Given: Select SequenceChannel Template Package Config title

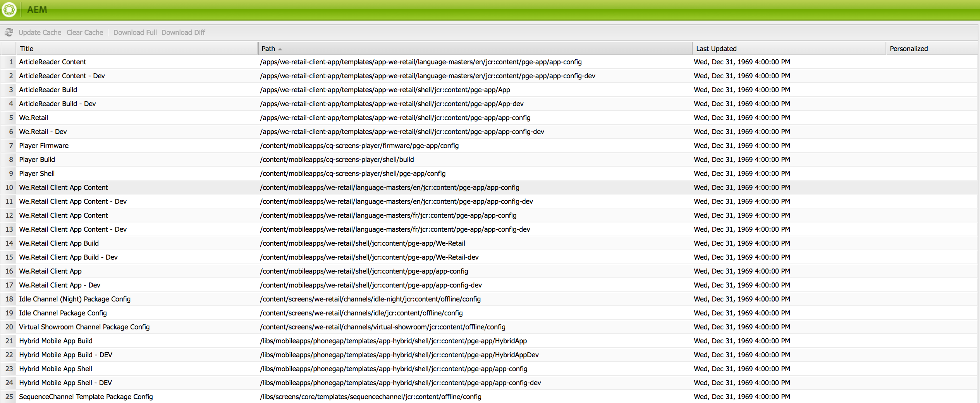Looking at the screenshot, I should [x=86, y=397].
